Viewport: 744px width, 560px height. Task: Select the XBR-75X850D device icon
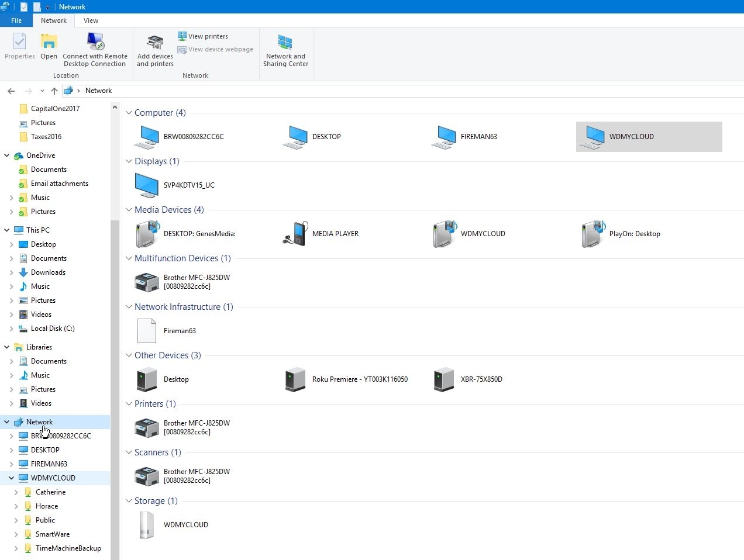point(443,379)
